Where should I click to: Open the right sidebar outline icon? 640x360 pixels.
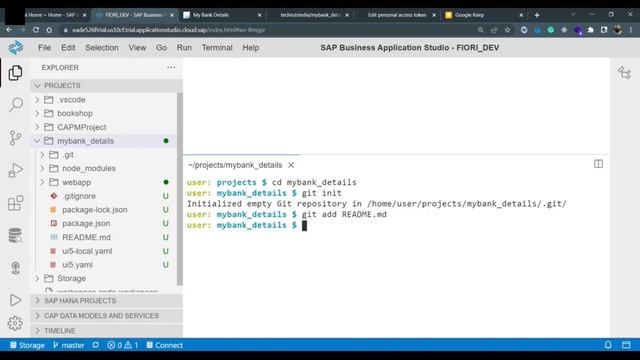[624, 73]
